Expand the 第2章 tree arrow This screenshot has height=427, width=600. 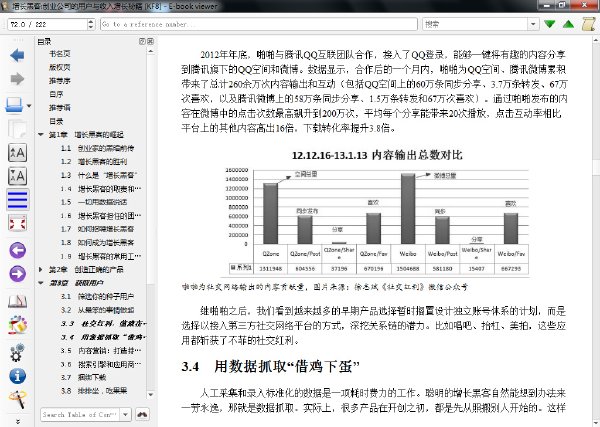pos(41,269)
